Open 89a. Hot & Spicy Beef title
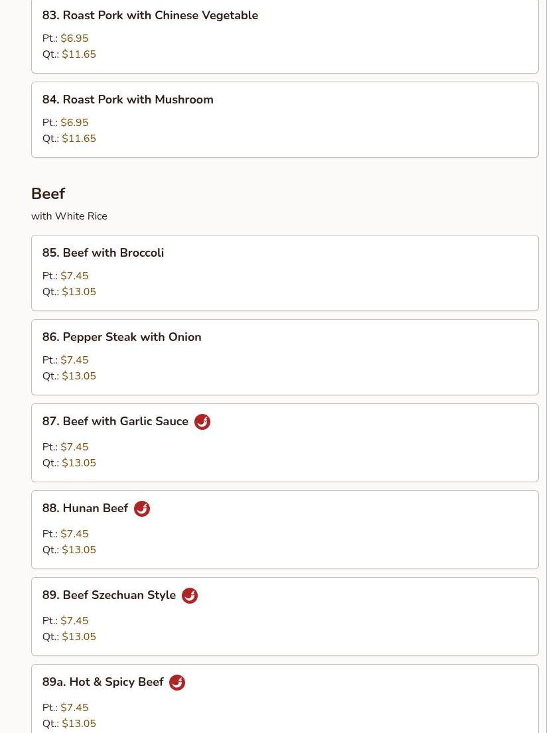This screenshot has height=733, width=560. (103, 682)
